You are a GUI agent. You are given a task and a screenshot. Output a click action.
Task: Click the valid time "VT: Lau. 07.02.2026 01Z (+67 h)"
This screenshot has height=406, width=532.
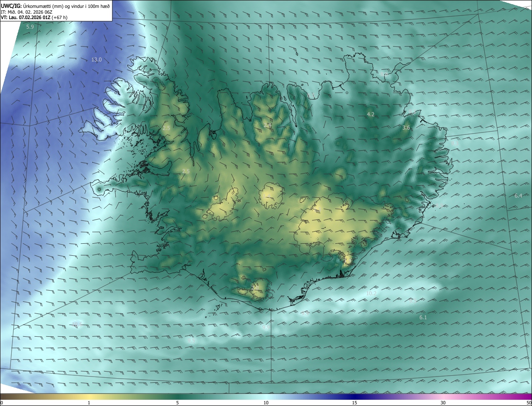[x=34, y=17]
